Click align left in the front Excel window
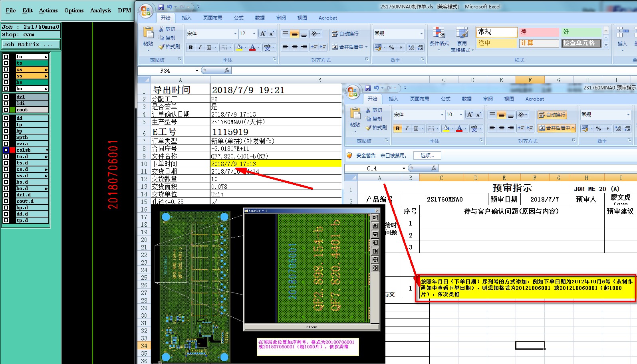 (492, 128)
